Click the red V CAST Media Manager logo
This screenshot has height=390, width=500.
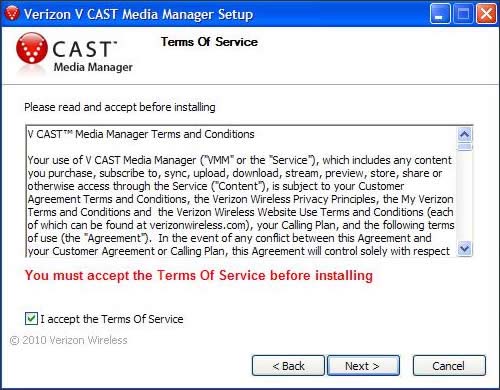(32, 48)
